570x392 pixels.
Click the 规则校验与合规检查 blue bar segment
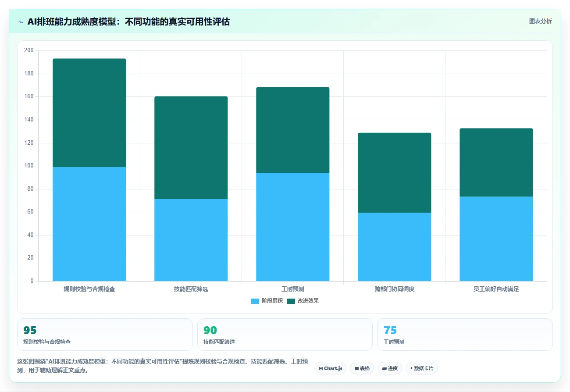click(89, 224)
